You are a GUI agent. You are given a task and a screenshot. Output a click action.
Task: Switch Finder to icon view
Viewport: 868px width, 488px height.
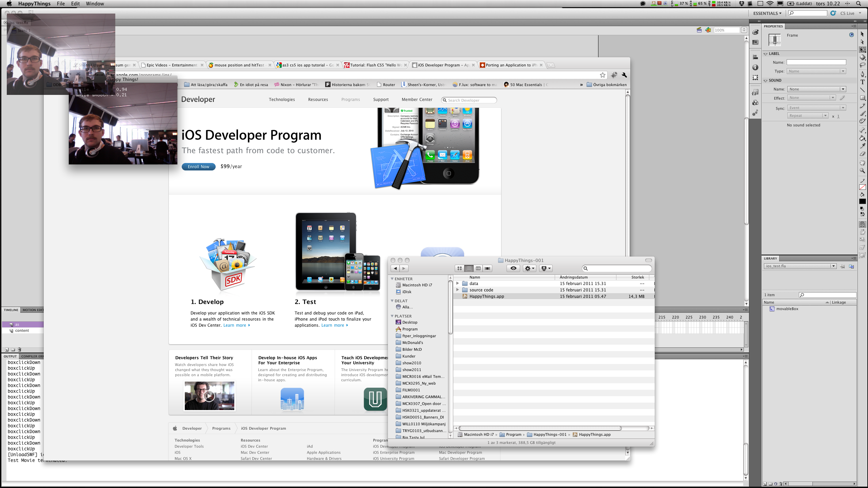tap(459, 268)
